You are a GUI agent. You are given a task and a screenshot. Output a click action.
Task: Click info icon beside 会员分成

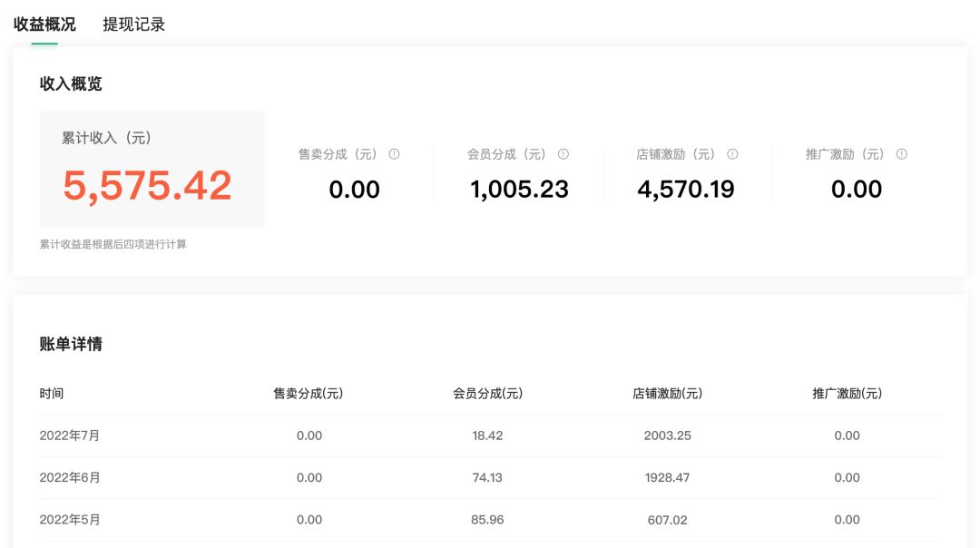(563, 154)
